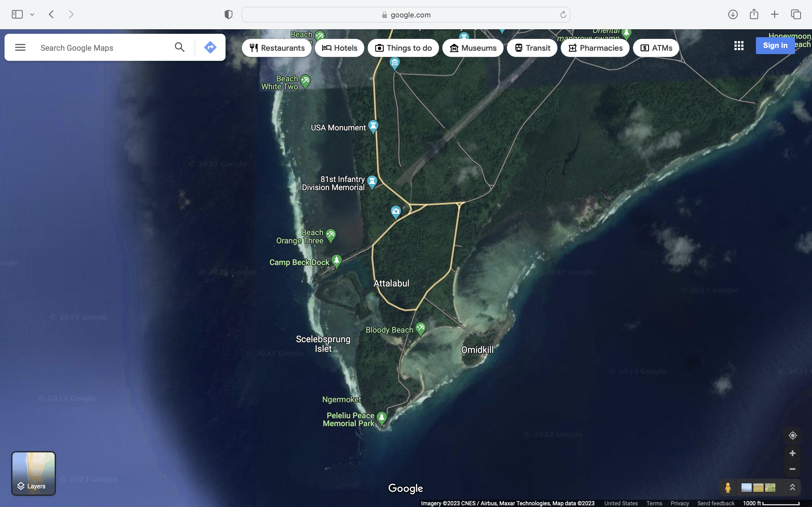Click the Sign in button
Image resolution: width=812 pixels, height=507 pixels.
pyautogui.click(x=775, y=45)
